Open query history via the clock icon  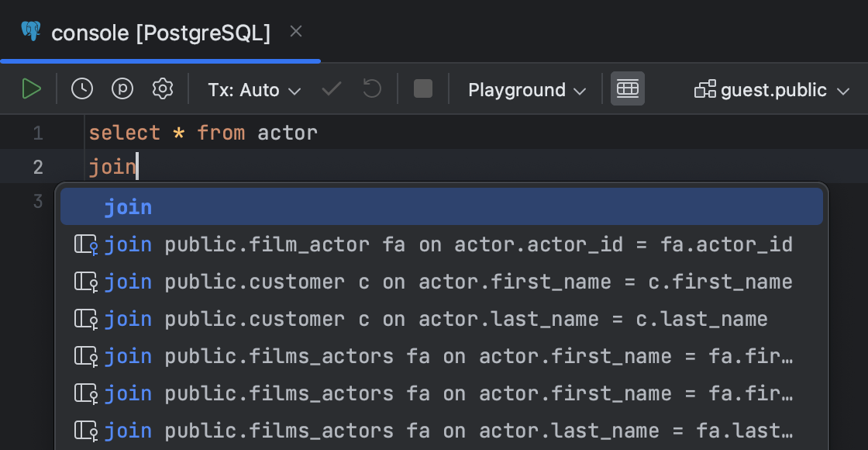click(x=81, y=88)
